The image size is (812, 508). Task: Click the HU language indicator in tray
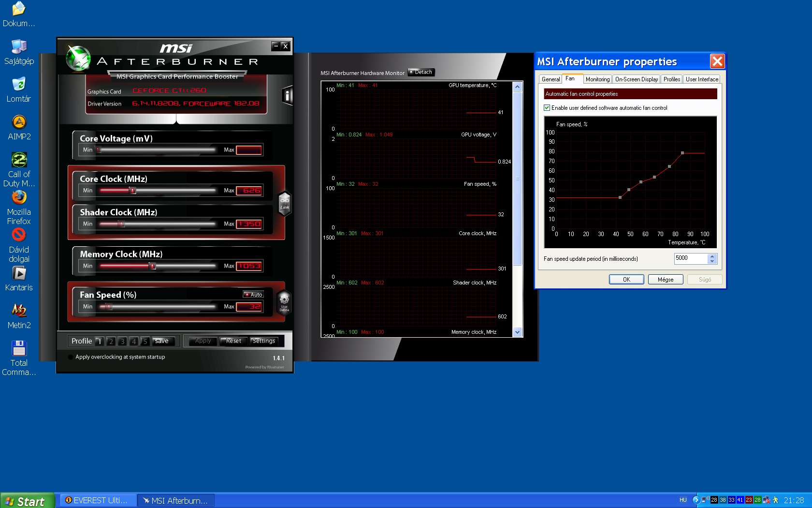pos(683,500)
